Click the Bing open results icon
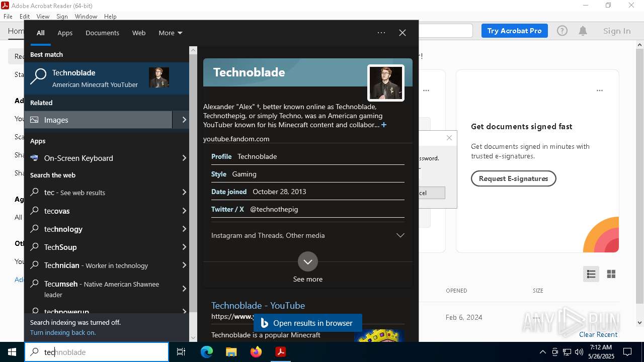 [264, 323]
